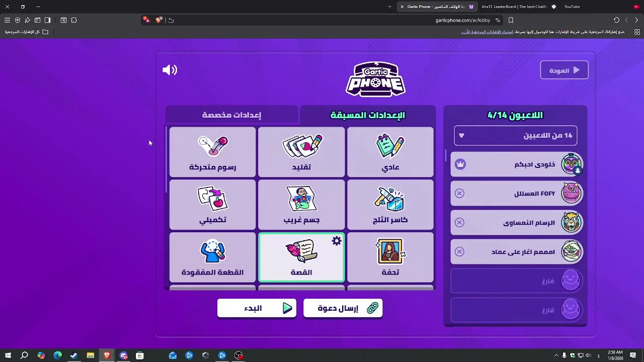Open the 14 من اللاعبين player count dropdown

(516, 135)
